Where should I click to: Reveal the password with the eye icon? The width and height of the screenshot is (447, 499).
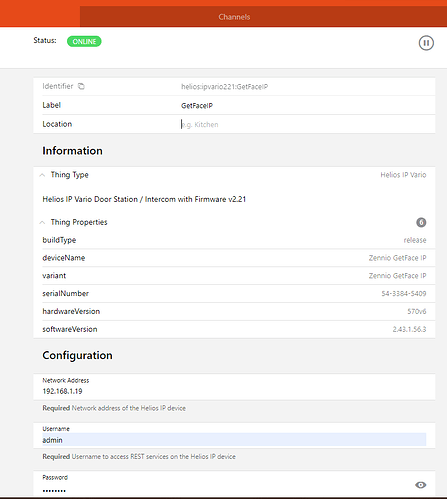point(421,485)
